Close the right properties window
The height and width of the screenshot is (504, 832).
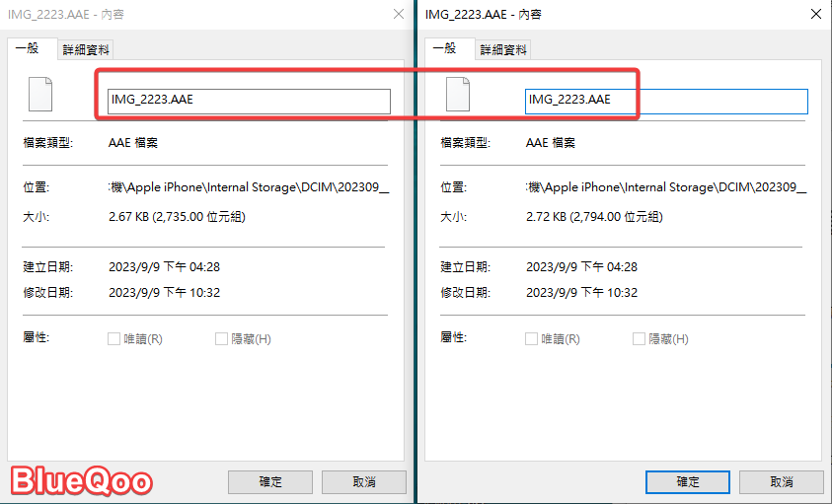pos(814,15)
